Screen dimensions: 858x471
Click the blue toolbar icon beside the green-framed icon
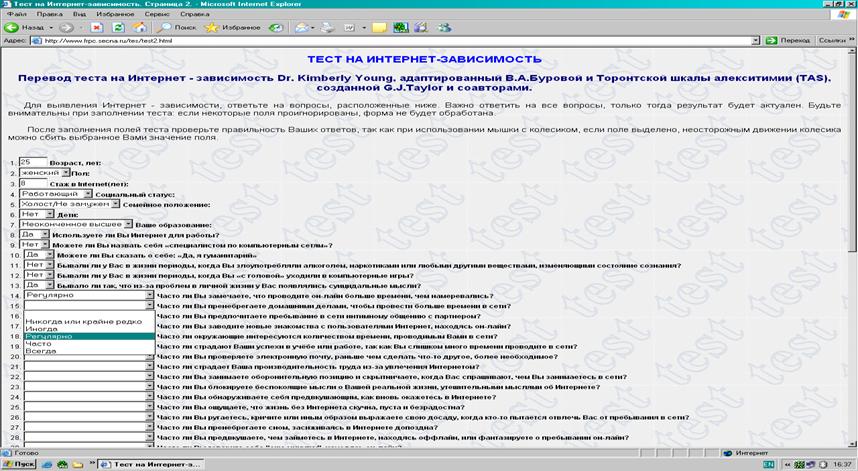[x=420, y=27]
